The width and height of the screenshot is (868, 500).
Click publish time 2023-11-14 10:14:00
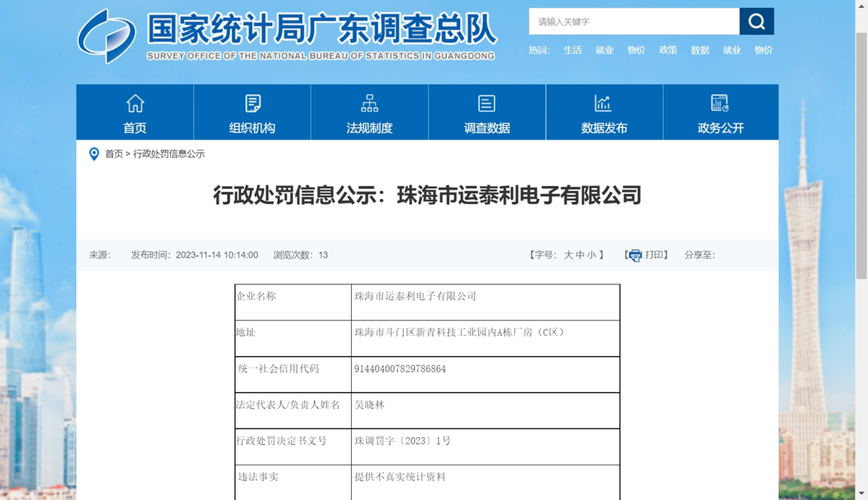(217, 255)
